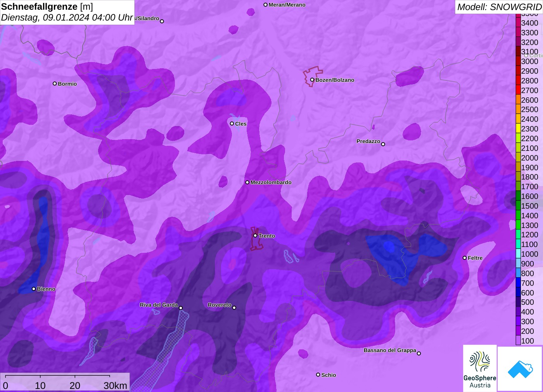Select the Bormio location marker dot
This screenshot has width=543, height=392.
click(x=55, y=83)
